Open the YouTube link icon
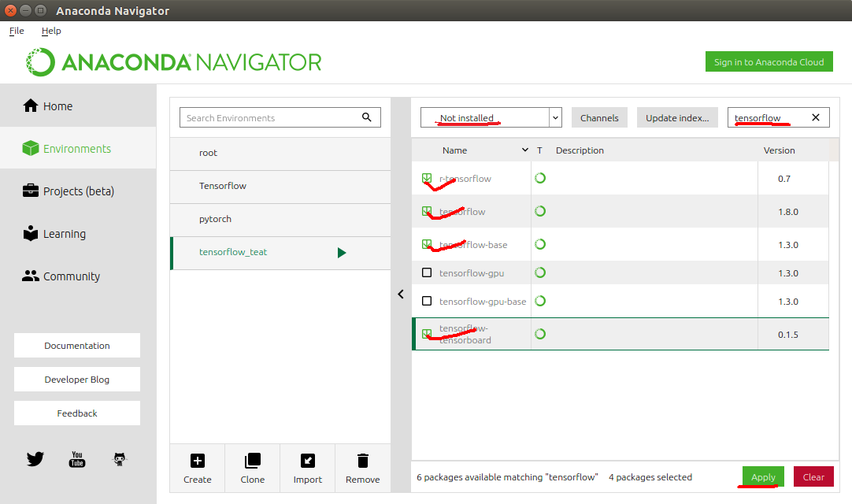The height and width of the screenshot is (504, 852). point(77,459)
